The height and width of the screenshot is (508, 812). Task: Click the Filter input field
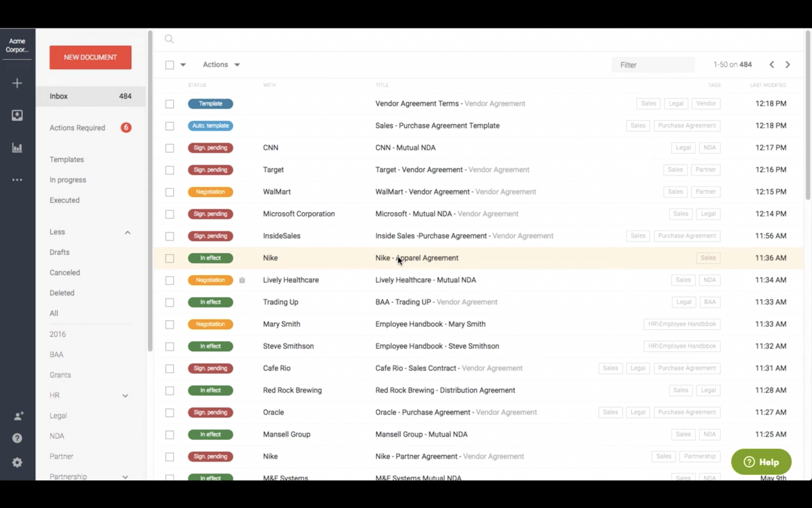click(x=653, y=65)
